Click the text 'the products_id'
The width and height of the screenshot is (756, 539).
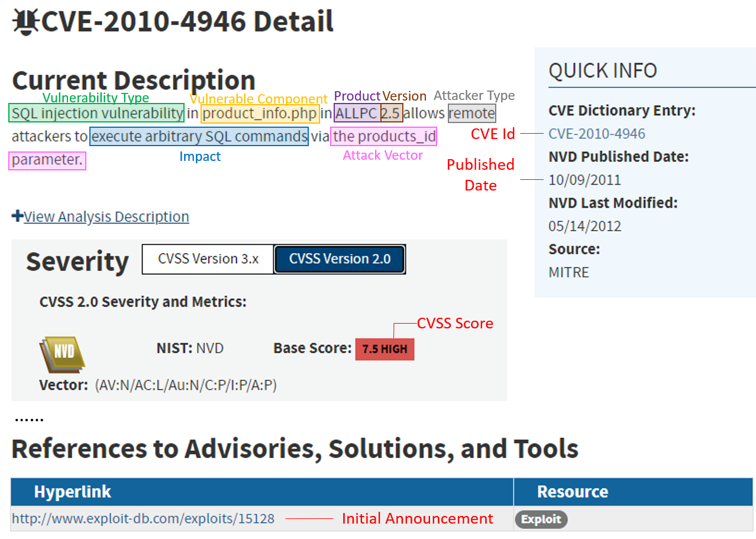(x=385, y=136)
